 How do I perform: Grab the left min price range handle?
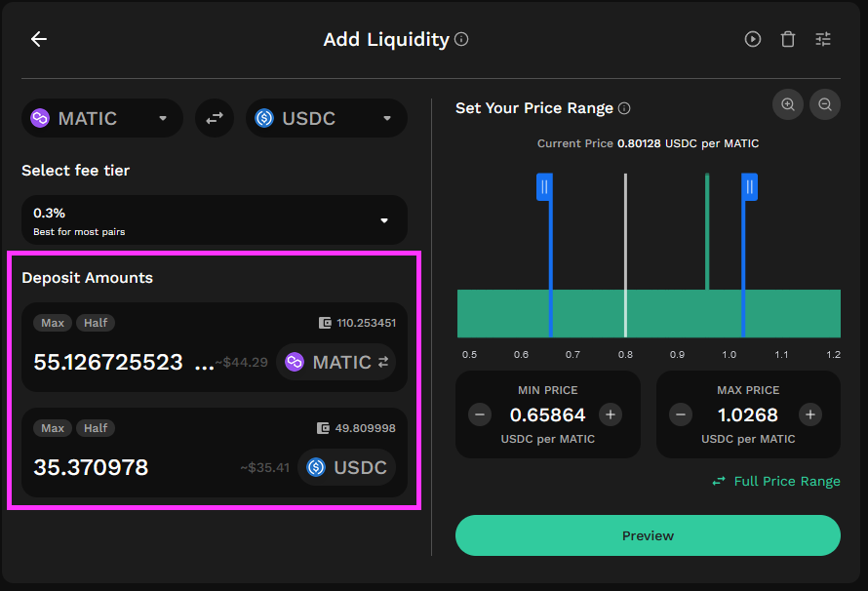tap(545, 187)
